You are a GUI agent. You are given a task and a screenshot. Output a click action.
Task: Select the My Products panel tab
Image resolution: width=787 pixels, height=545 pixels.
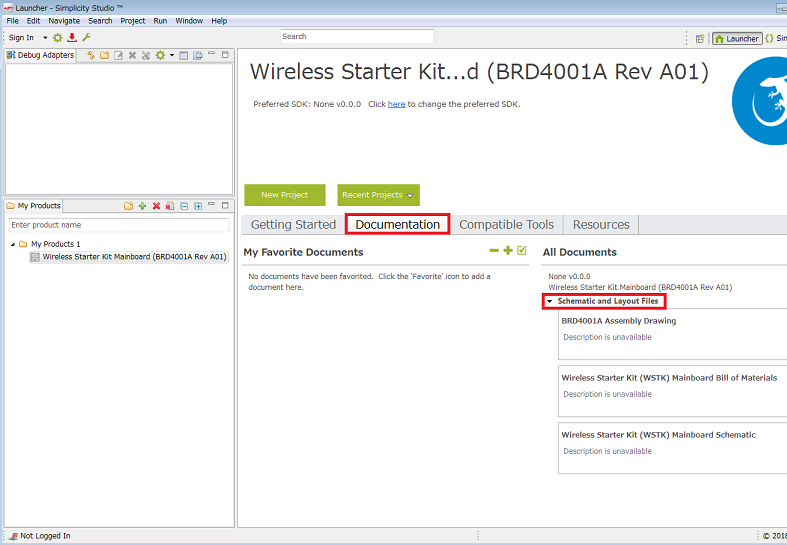[34, 206]
